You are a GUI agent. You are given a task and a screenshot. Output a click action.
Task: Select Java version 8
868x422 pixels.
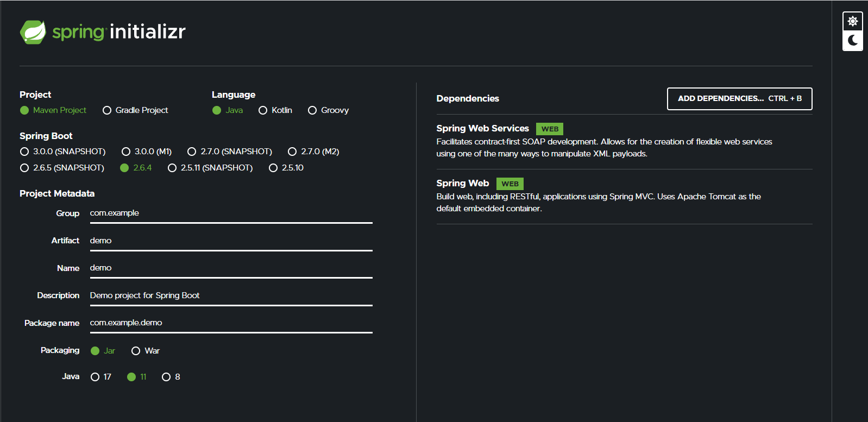(171, 377)
